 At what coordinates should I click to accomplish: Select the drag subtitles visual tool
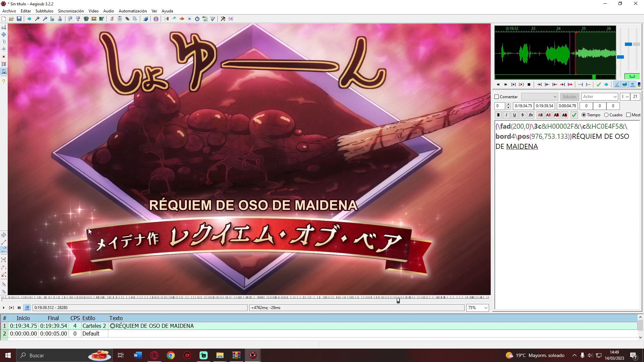[x=4, y=35]
